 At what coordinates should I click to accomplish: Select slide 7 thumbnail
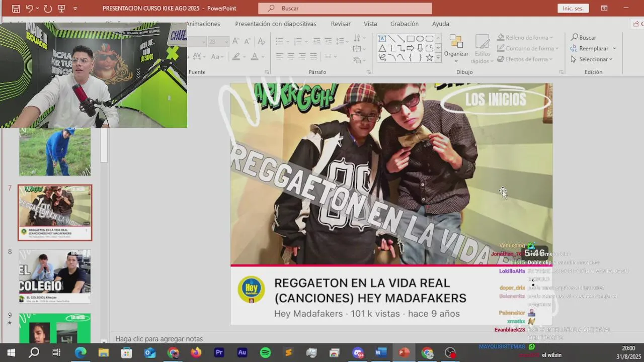(x=55, y=213)
